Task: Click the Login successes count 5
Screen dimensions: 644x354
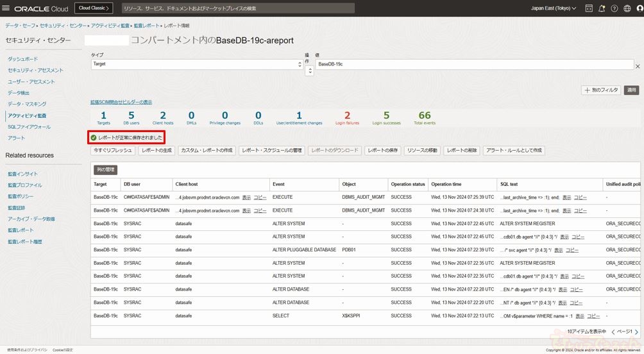Action: coord(387,115)
